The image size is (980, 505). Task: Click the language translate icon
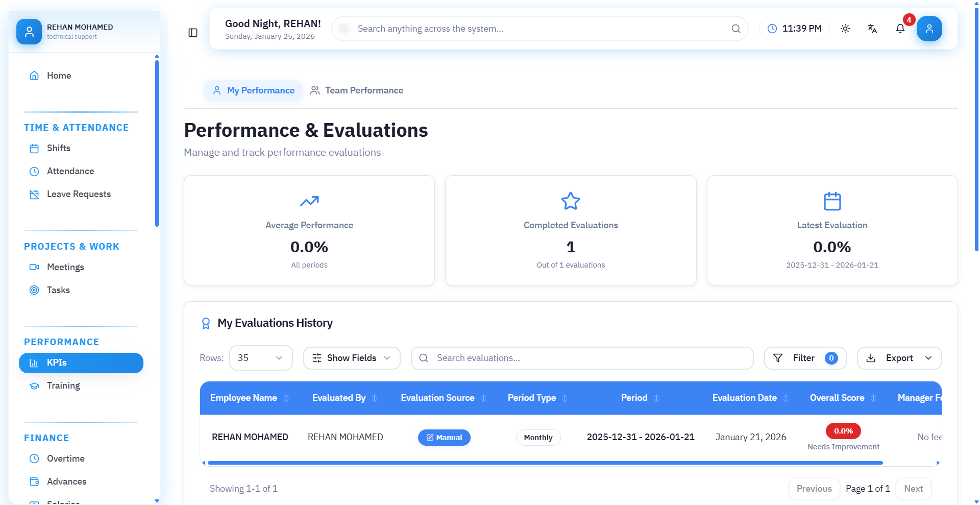click(872, 29)
